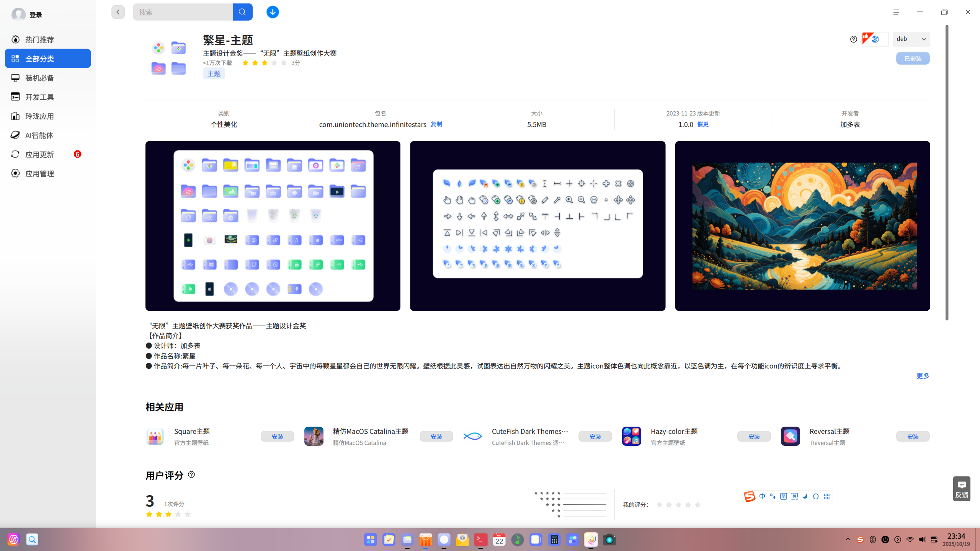Click the CuteFish Dark Themes fish icon
Viewport: 980px width, 551px height.
pyautogui.click(x=473, y=436)
